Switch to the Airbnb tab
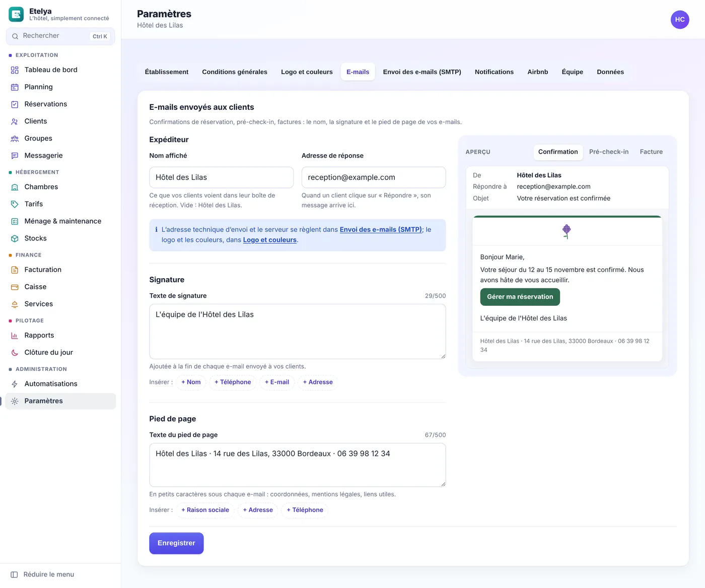The height and width of the screenshot is (588, 705). click(538, 72)
